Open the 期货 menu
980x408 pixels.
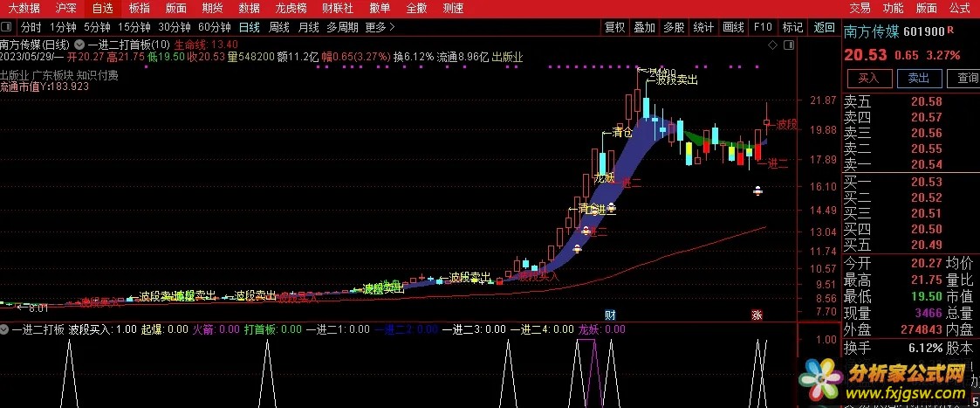(x=213, y=8)
